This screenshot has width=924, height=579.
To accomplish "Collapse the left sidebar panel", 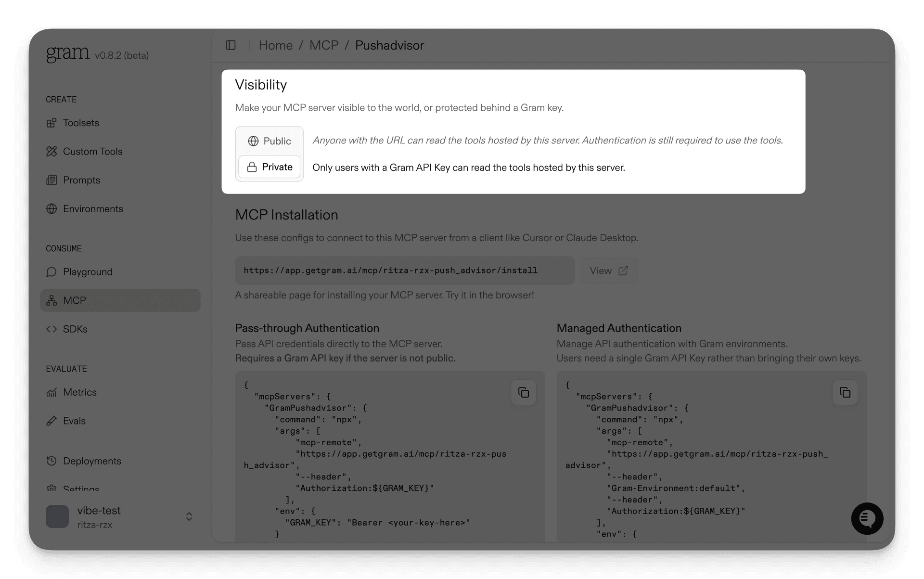I will [231, 45].
